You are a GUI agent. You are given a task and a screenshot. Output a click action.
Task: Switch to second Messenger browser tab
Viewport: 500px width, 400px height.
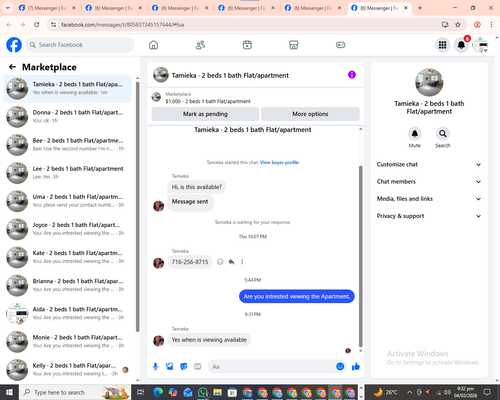[113, 8]
